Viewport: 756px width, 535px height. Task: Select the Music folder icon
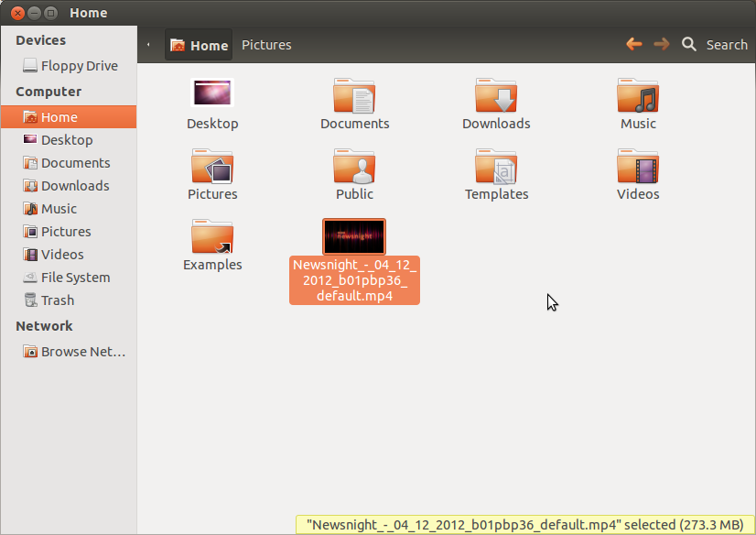click(638, 95)
